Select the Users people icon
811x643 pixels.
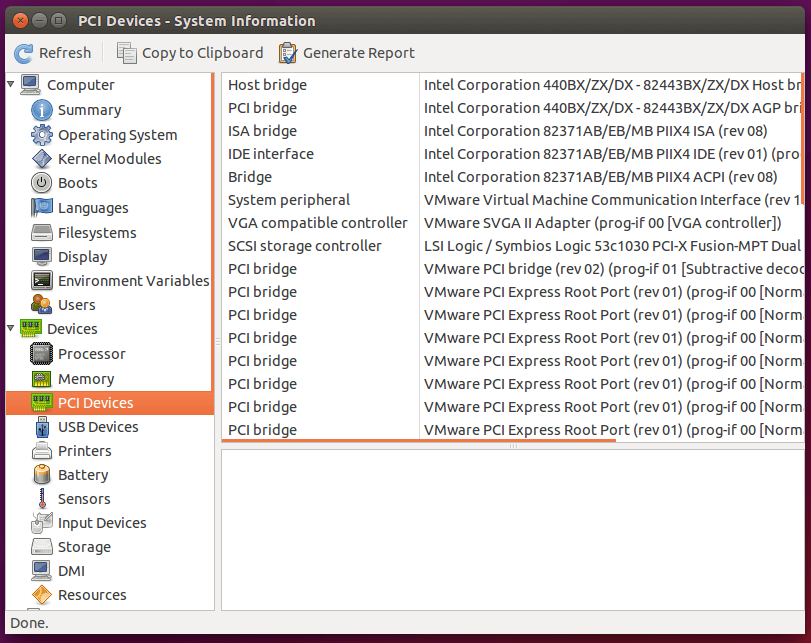[x=42, y=304]
